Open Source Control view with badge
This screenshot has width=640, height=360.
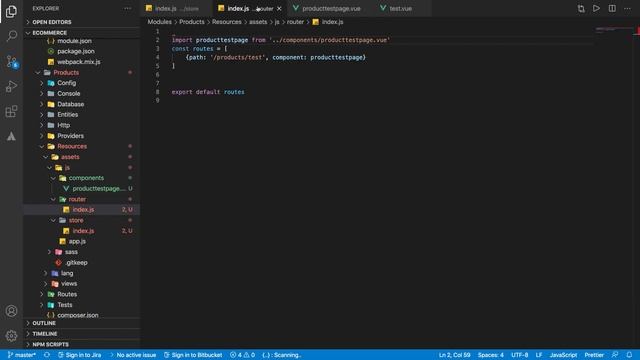tap(11, 62)
